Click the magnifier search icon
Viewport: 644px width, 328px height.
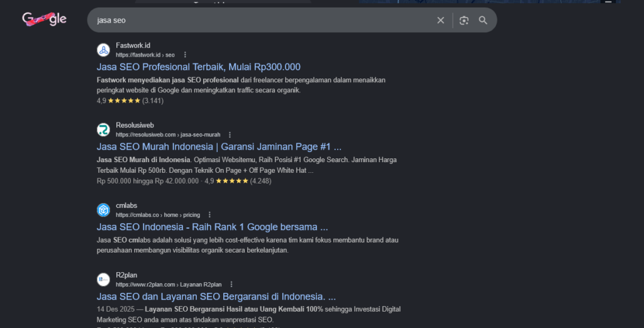[483, 20]
